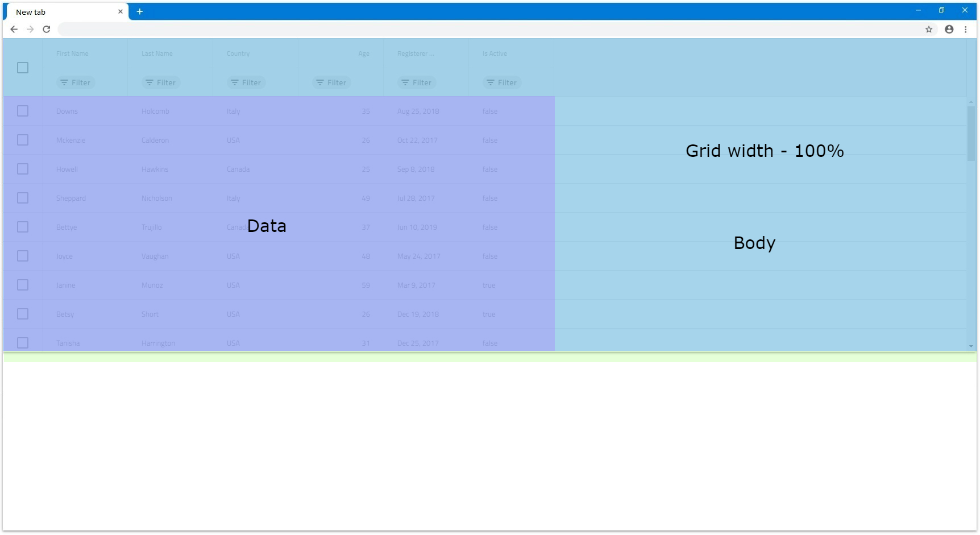The height and width of the screenshot is (535, 980).
Task: Focus the browser address bar
Action: tap(489, 29)
